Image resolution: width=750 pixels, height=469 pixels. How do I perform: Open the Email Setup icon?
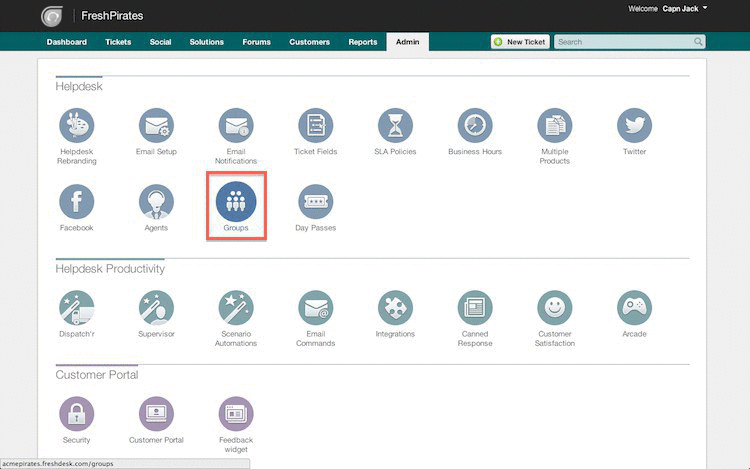(156, 125)
